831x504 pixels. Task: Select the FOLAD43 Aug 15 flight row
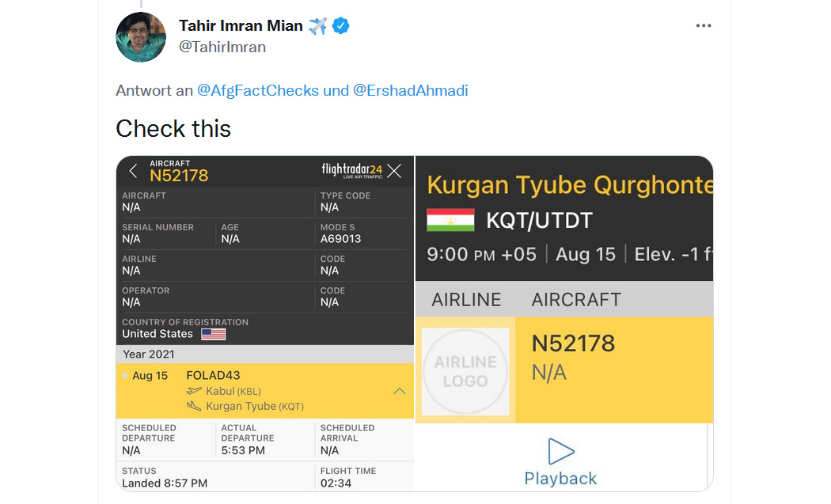(x=265, y=391)
